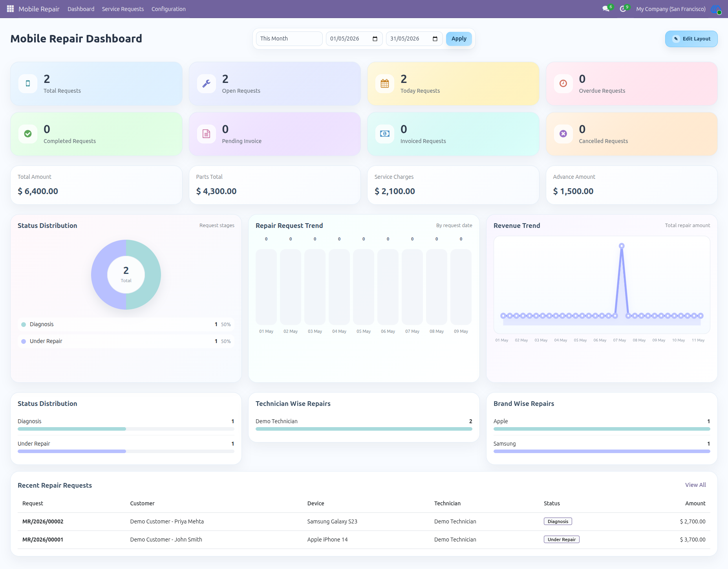Viewport: 728px width, 569px height.
Task: Open the Configuration menu
Action: 168,9
